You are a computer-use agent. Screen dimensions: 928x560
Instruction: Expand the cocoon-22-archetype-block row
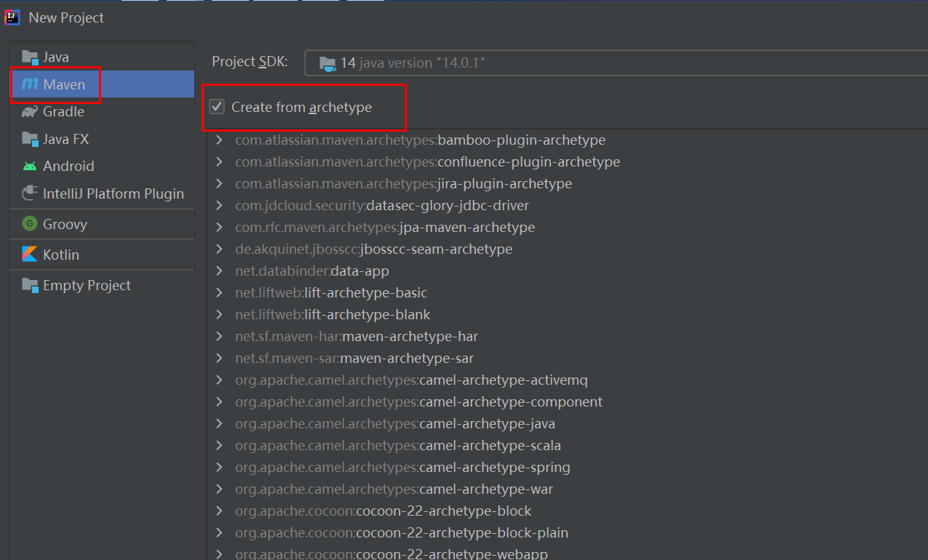pyautogui.click(x=219, y=511)
